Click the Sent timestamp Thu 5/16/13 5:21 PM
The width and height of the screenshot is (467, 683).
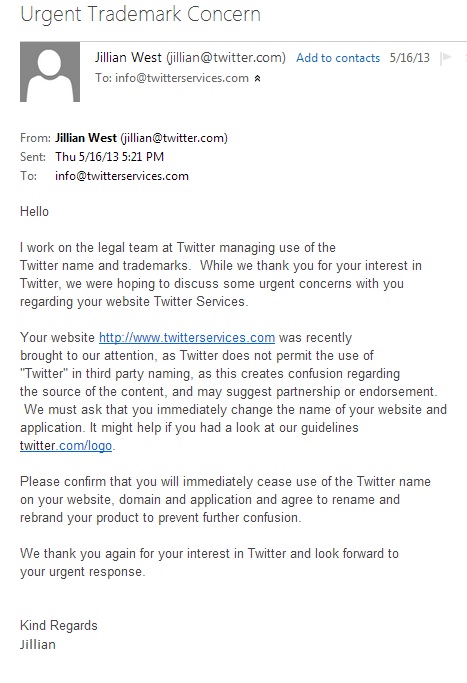(109, 157)
